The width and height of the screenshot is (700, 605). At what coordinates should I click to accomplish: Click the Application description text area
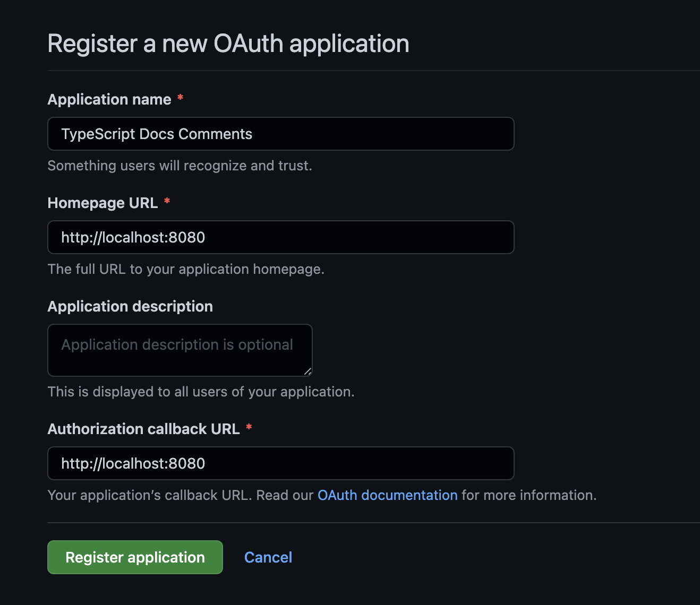pos(180,350)
